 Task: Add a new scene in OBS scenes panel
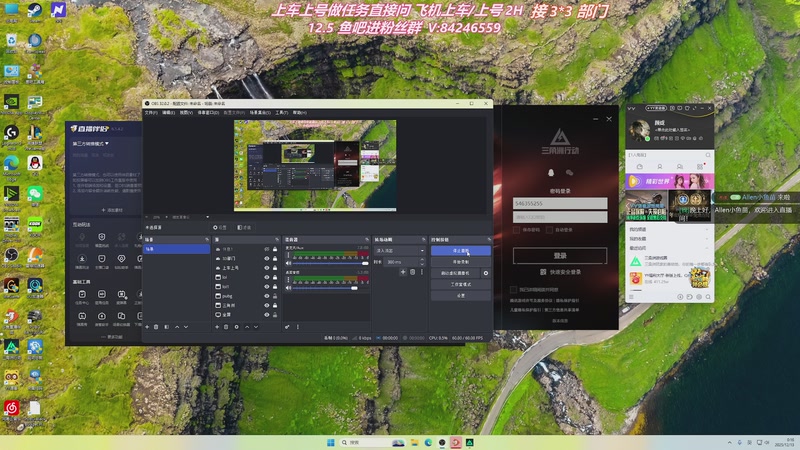(147, 327)
